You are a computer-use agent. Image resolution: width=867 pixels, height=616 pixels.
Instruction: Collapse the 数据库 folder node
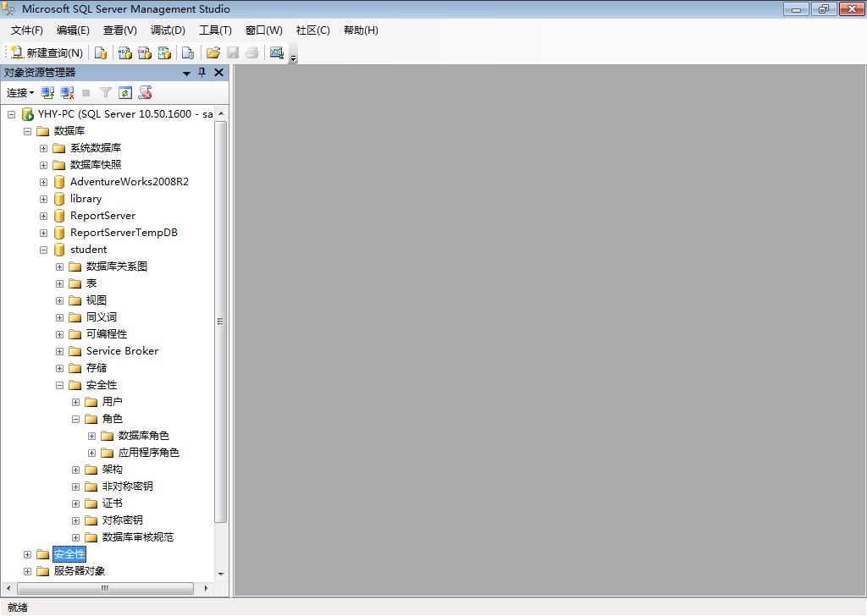pyautogui.click(x=27, y=131)
